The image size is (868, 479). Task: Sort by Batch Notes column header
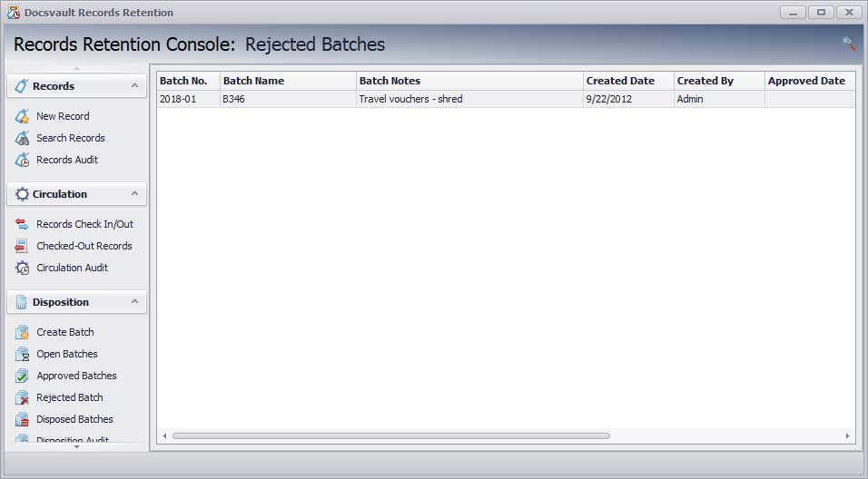pyautogui.click(x=469, y=81)
